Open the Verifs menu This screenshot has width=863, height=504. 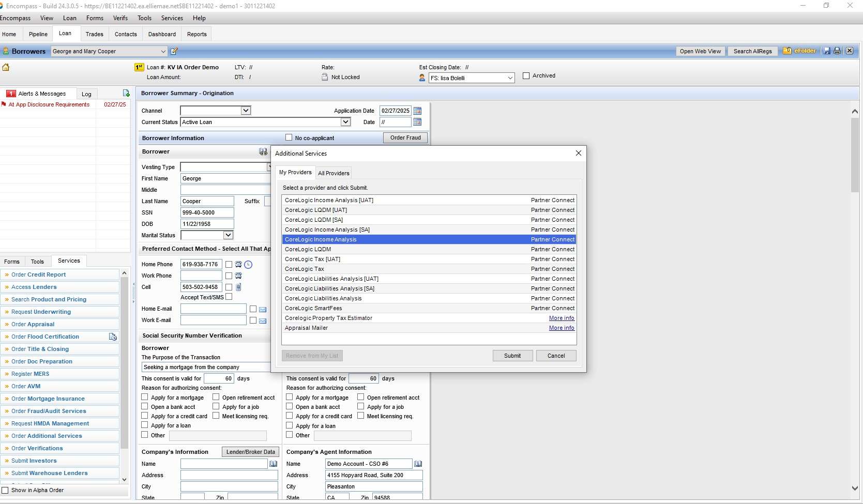click(120, 18)
